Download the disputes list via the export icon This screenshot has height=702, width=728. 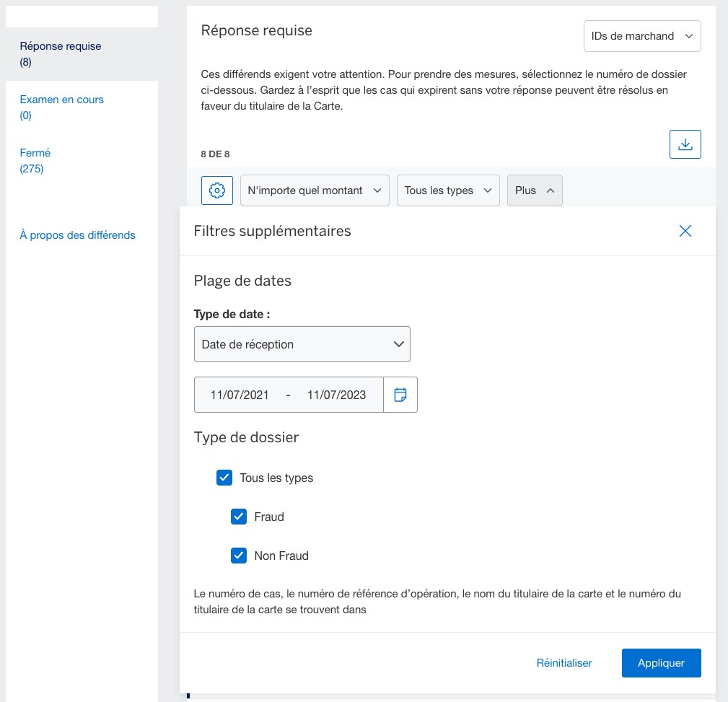coord(684,144)
